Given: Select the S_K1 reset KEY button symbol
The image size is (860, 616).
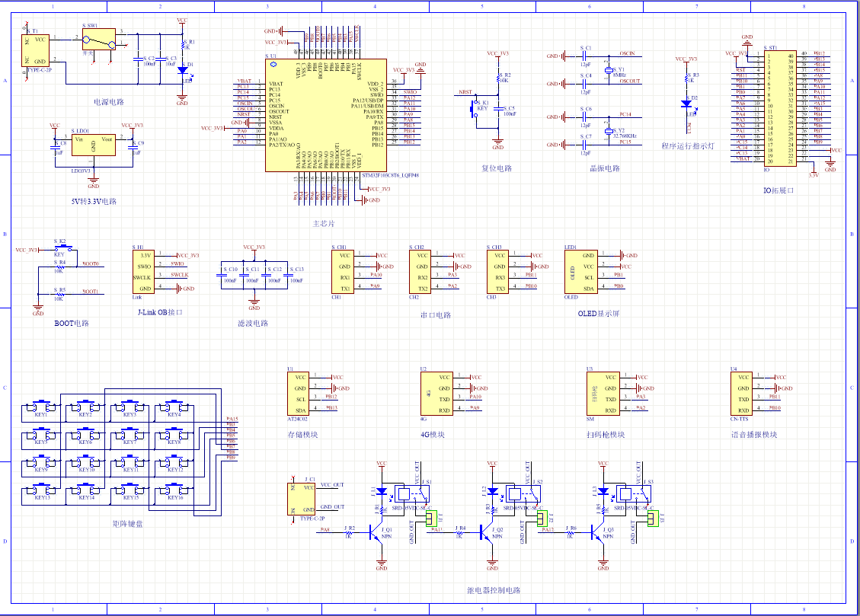Looking at the screenshot, I should 473,109.
